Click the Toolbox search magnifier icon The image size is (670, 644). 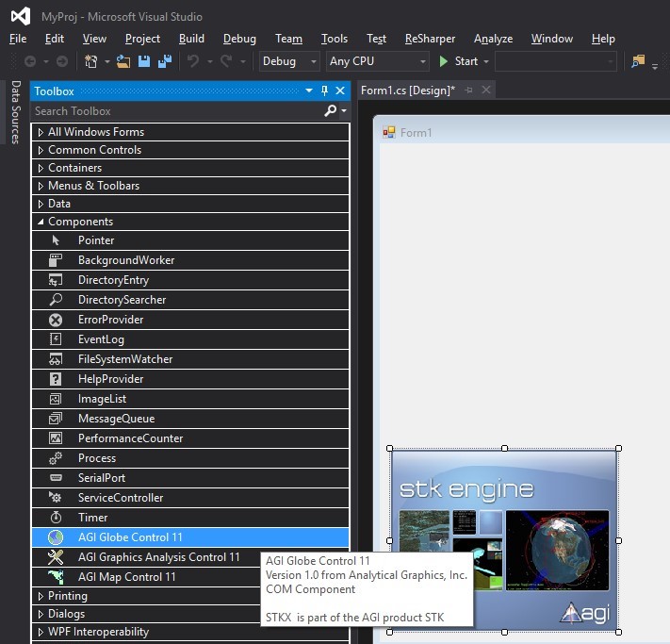point(331,110)
